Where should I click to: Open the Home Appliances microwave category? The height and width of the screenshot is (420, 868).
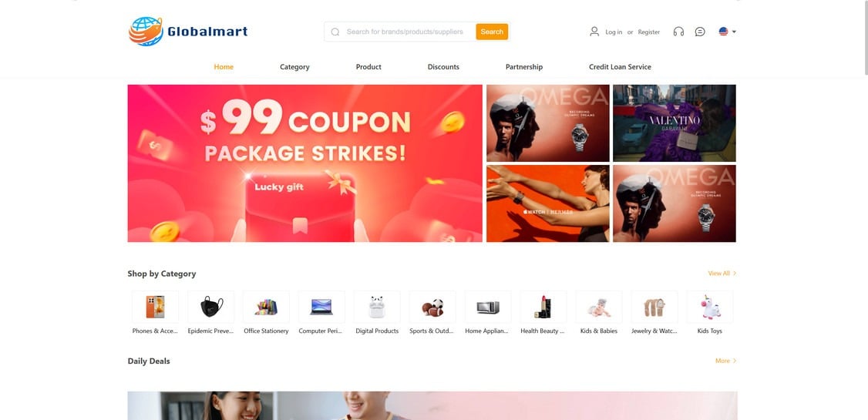pos(488,307)
